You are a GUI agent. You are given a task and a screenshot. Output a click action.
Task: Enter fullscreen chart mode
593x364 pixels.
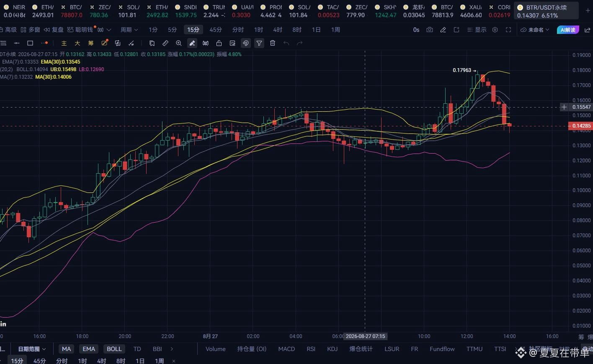click(x=508, y=30)
